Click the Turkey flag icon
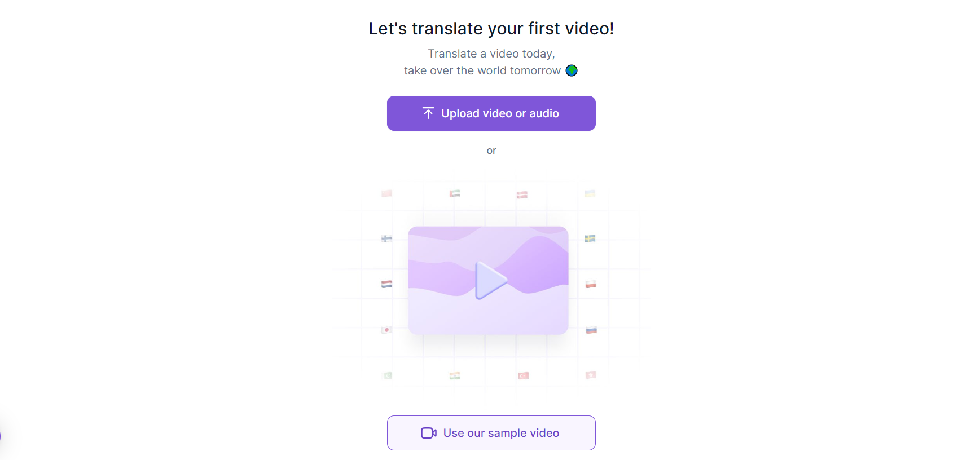The image size is (980, 460). point(523,375)
